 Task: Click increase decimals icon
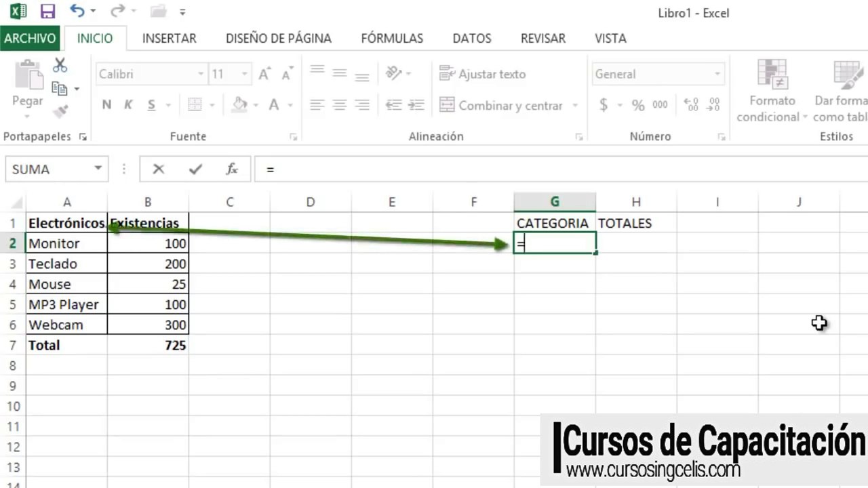coord(691,105)
